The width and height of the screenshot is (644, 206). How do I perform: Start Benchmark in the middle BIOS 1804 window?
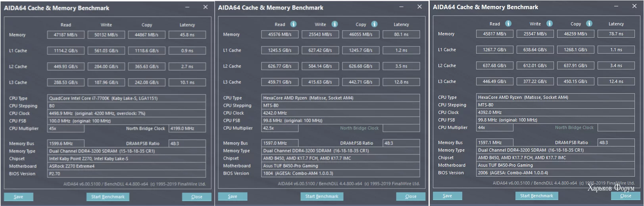click(x=322, y=196)
